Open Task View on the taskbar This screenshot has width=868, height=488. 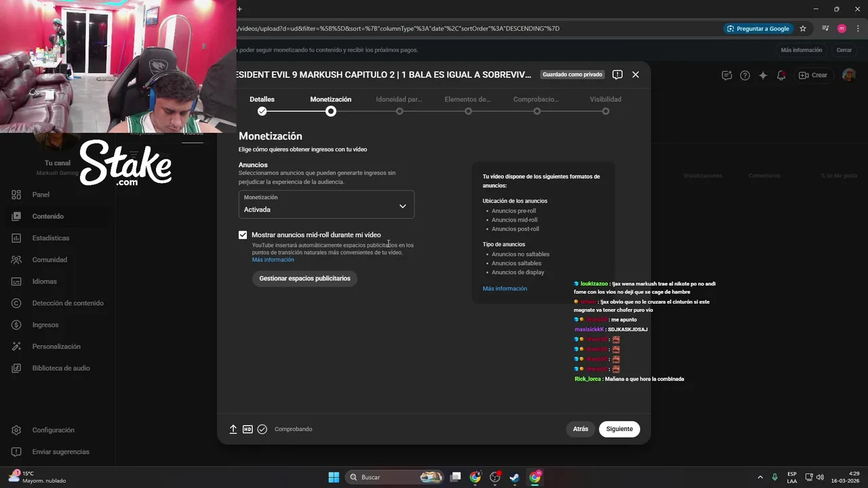456,477
